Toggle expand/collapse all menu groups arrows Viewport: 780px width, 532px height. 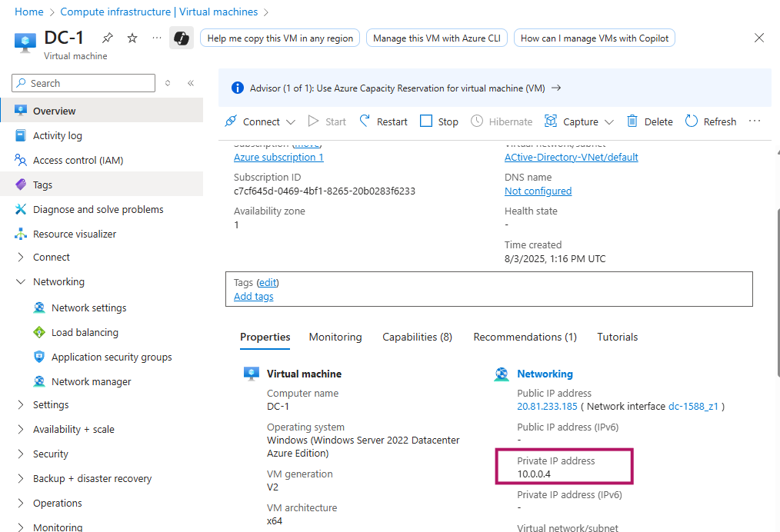tap(168, 83)
